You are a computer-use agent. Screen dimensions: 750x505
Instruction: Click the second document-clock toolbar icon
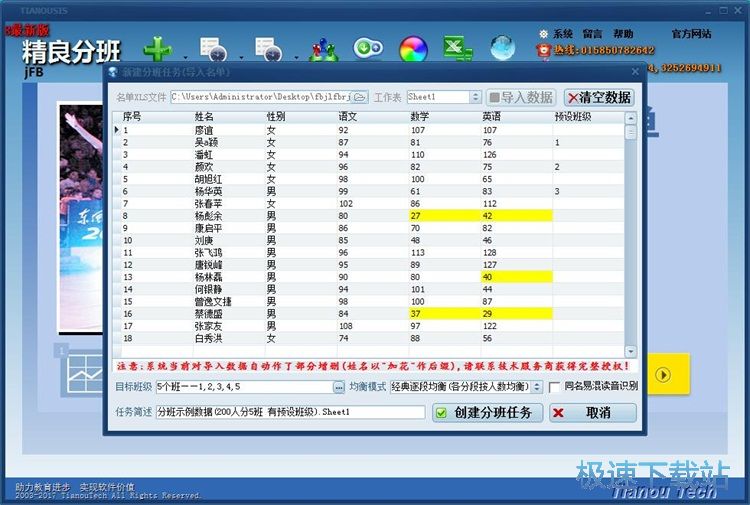[x=268, y=49]
